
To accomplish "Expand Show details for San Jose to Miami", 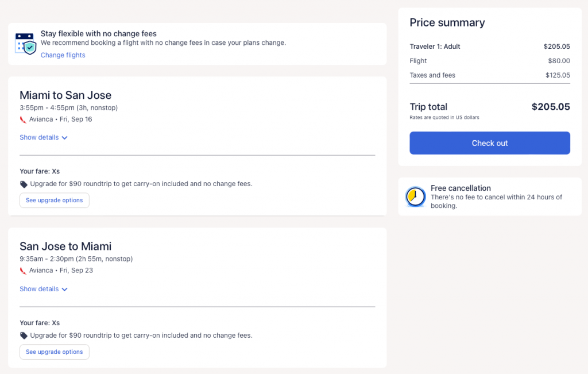I will coord(39,289).
